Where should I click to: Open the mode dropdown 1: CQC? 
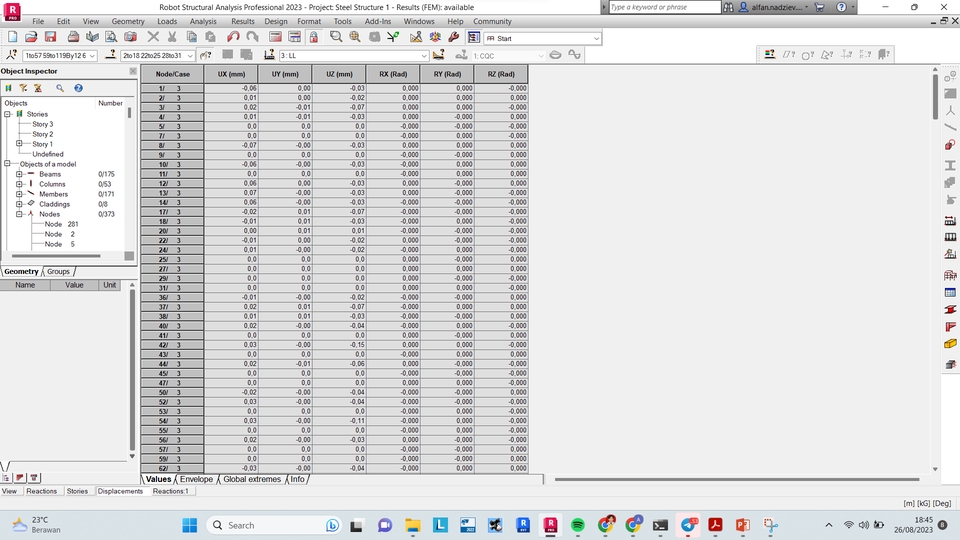click(x=508, y=56)
